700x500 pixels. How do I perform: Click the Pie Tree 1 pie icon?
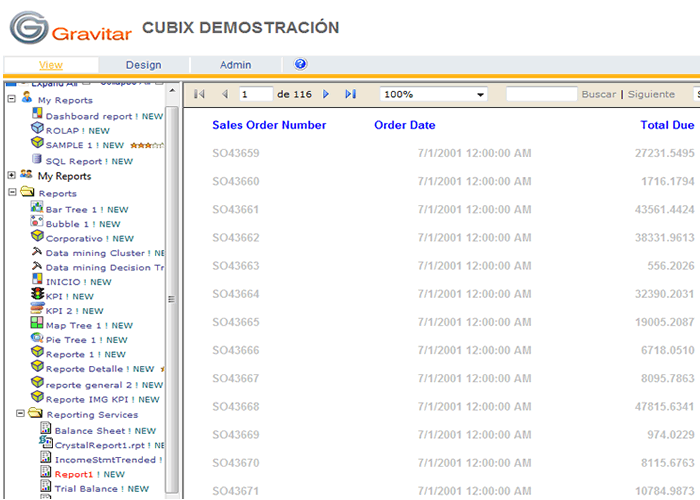pos(37,338)
